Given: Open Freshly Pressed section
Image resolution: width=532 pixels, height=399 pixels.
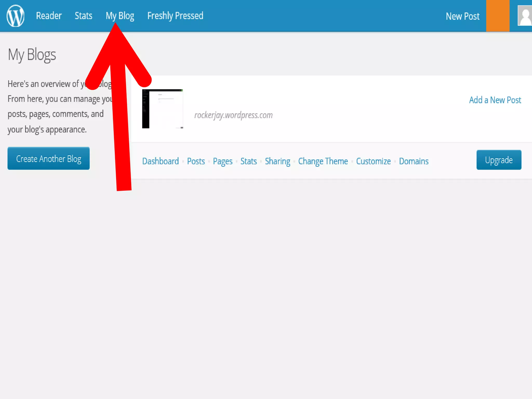Looking at the screenshot, I should point(175,16).
